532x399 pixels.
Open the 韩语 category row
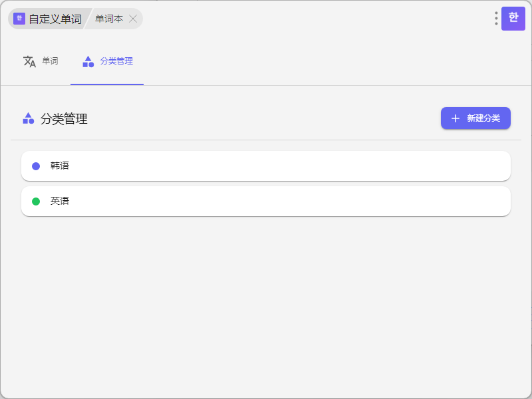point(266,166)
